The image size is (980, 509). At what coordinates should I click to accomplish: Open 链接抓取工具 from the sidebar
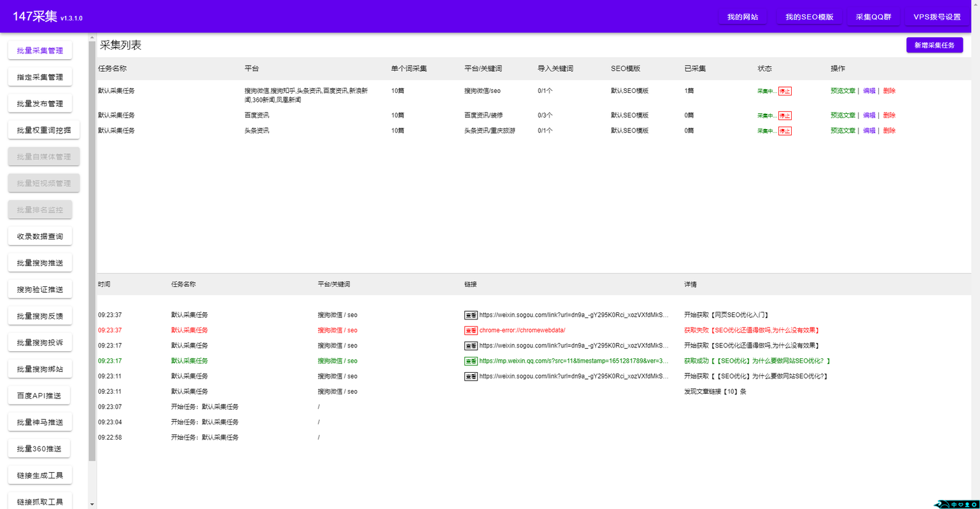(x=40, y=501)
